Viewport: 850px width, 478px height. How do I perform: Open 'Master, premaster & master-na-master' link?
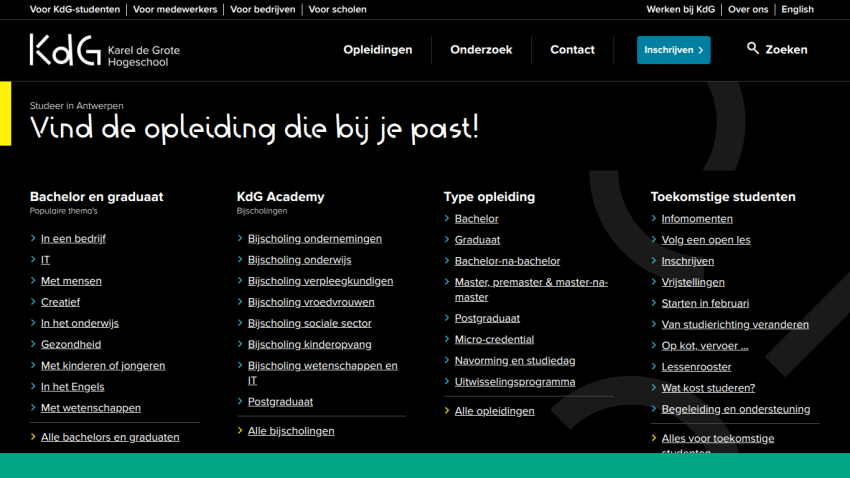click(531, 289)
